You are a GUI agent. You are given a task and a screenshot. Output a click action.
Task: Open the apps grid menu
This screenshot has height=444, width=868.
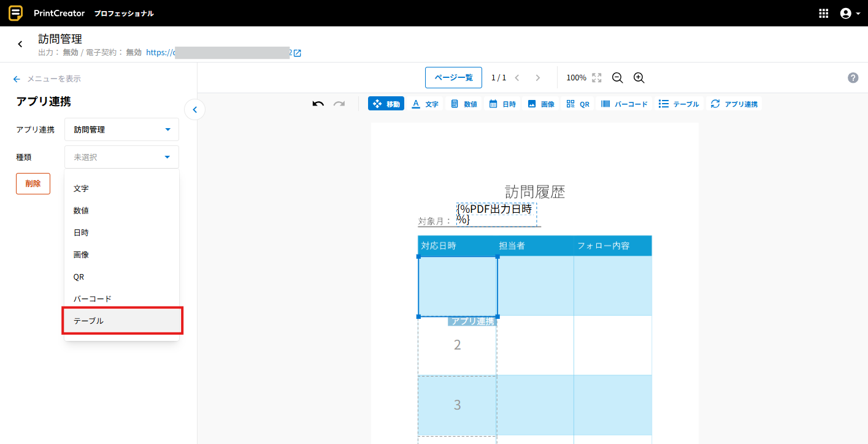pyautogui.click(x=824, y=13)
